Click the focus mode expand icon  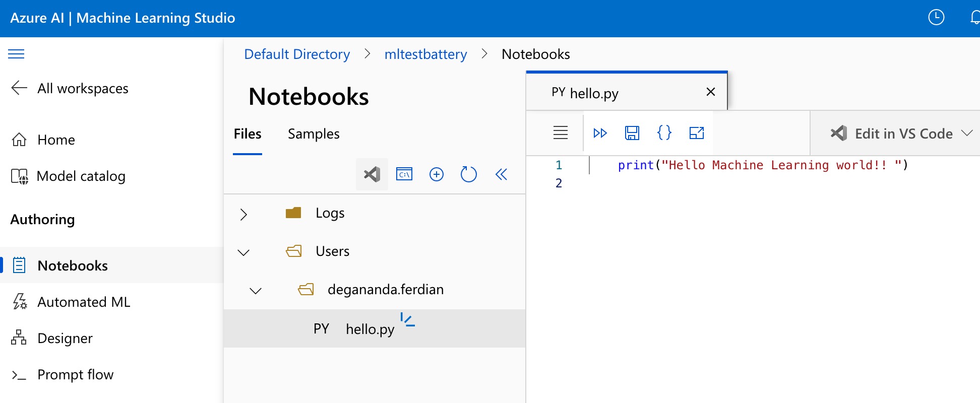(697, 133)
